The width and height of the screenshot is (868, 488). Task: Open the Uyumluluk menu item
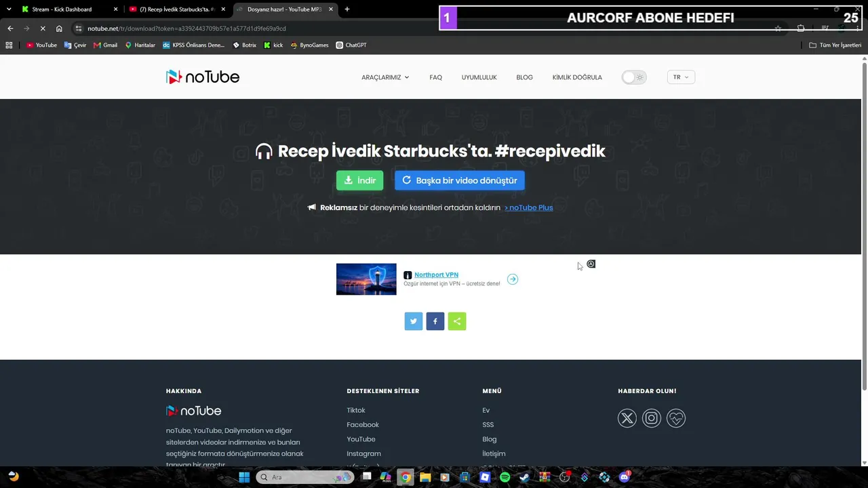(479, 77)
